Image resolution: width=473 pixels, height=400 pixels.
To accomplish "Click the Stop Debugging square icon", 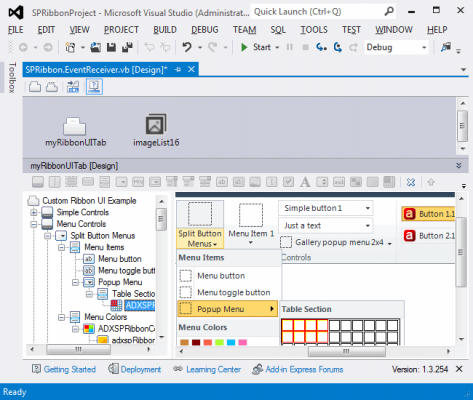I will 305,47.
